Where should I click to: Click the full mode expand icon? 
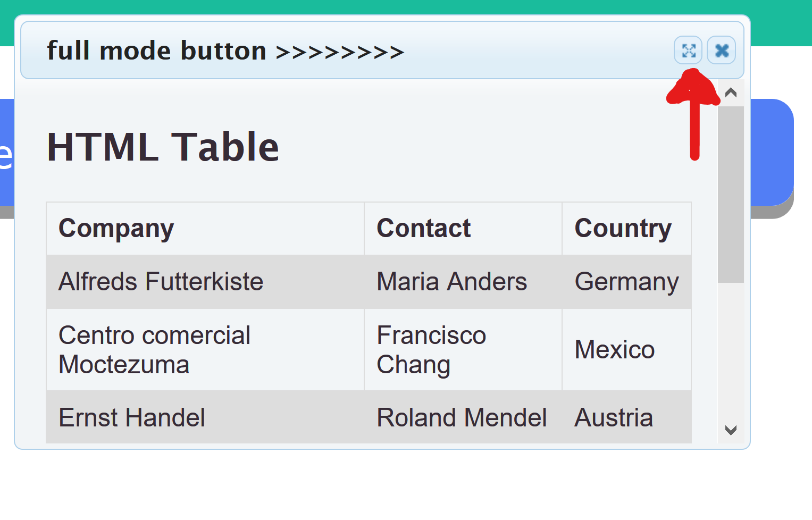pos(688,51)
